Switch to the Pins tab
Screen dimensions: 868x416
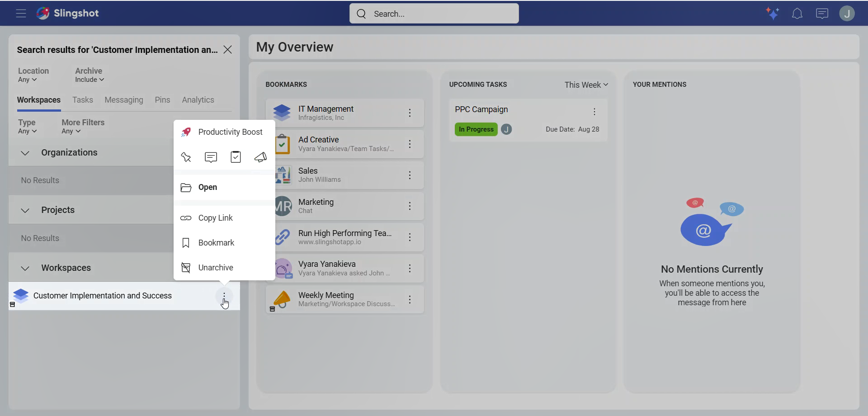pyautogui.click(x=162, y=100)
